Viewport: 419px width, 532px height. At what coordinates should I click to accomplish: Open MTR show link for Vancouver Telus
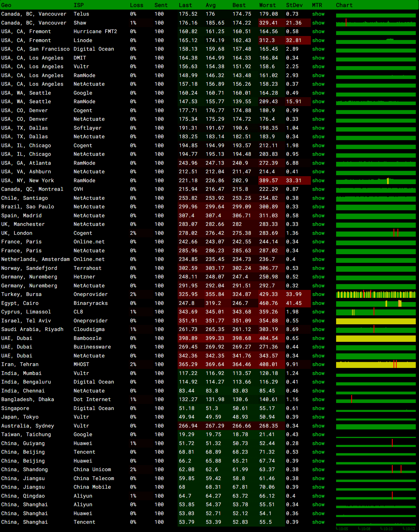pos(318,14)
